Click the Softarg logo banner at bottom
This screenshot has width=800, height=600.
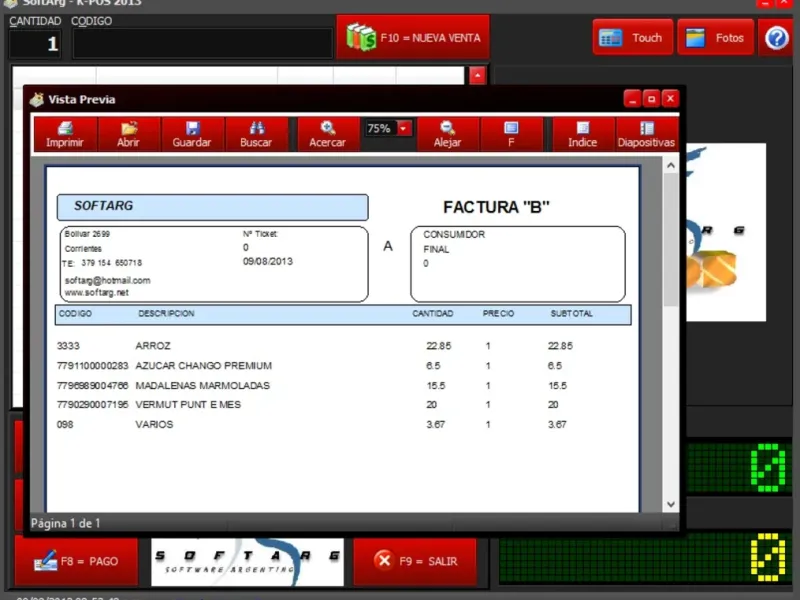247,562
